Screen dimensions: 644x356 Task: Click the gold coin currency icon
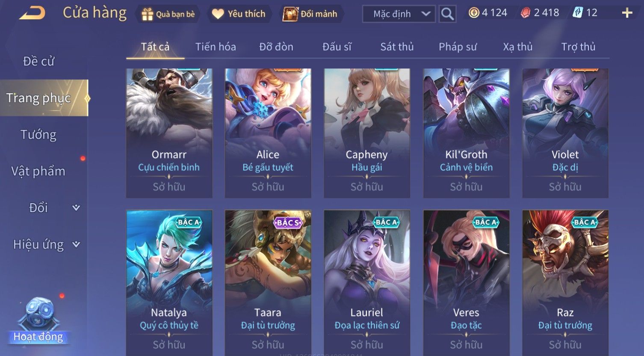[474, 13]
